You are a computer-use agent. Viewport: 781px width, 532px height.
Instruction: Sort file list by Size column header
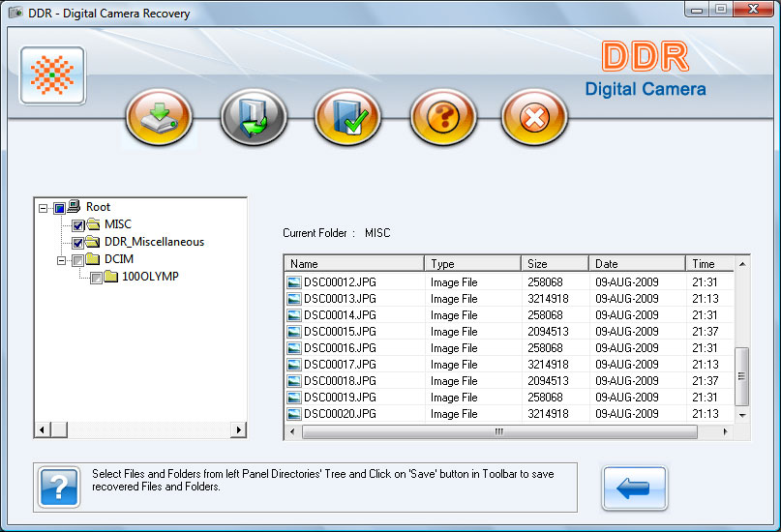click(555, 264)
